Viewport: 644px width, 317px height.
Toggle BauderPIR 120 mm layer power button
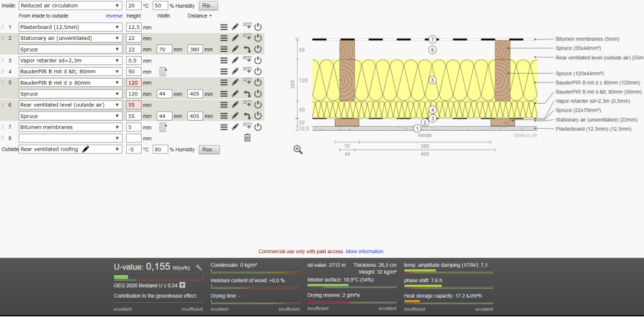pos(258,82)
